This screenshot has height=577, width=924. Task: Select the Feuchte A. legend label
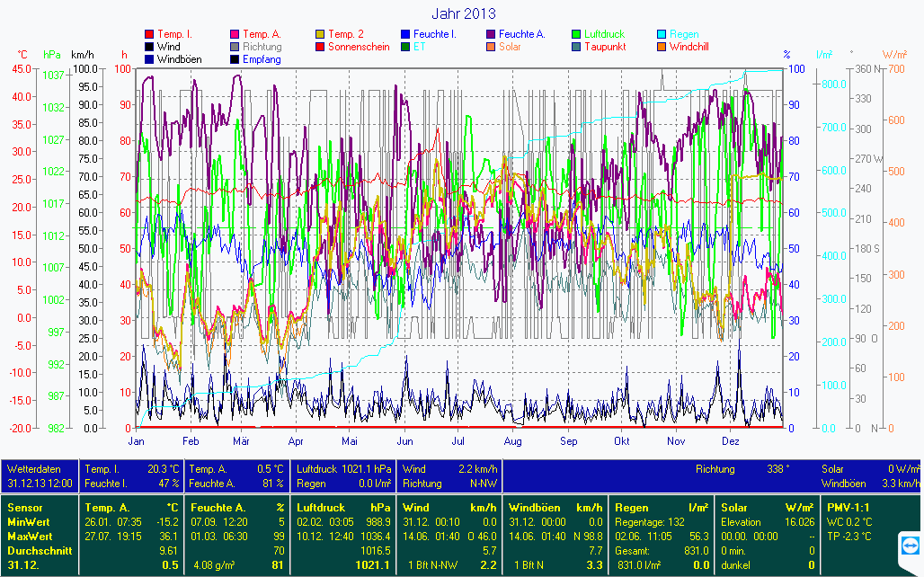click(522, 34)
